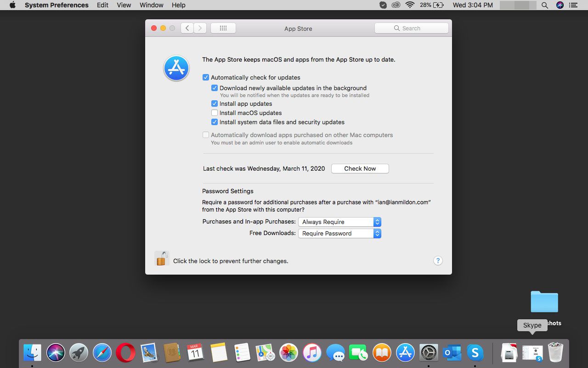Viewport: 588px width, 368px height.
Task: Open the help question mark button
Action: [x=438, y=261]
